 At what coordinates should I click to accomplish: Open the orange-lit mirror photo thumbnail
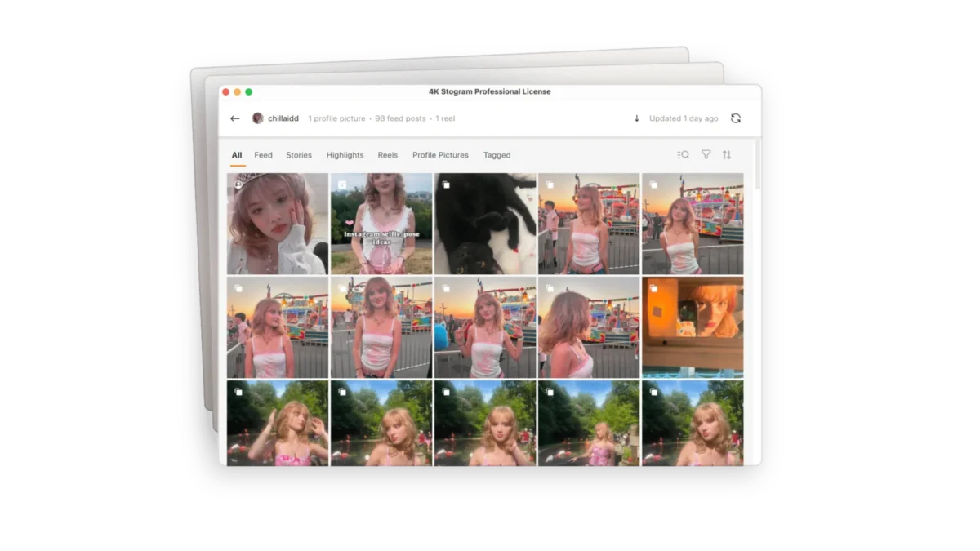(x=693, y=327)
